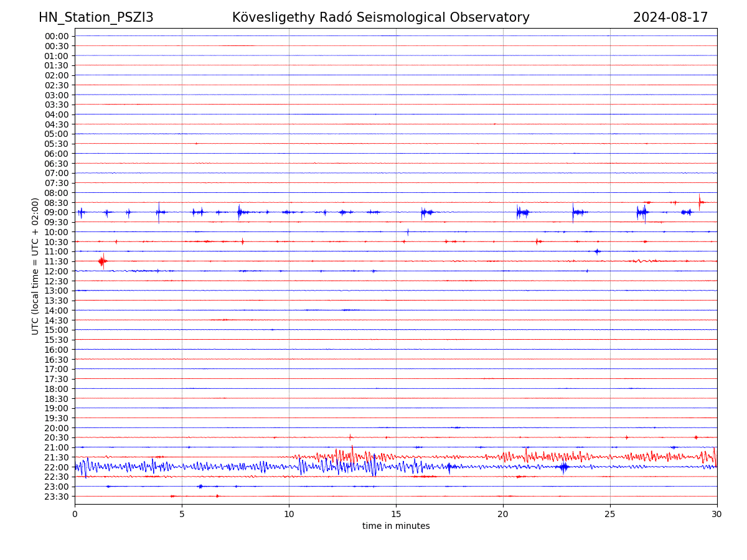The image size is (747, 560).
Task: Select the 15:00 row label
Action: (x=57, y=330)
